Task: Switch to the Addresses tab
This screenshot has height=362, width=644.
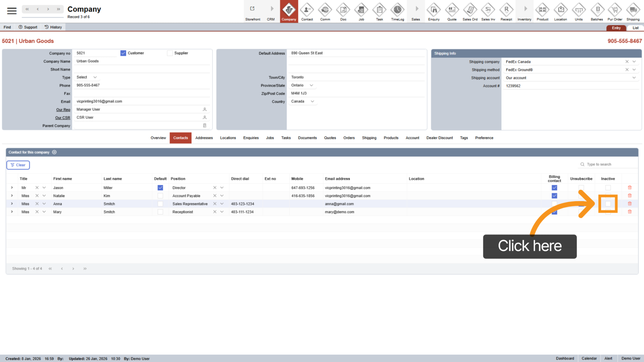Action: pyautogui.click(x=204, y=138)
